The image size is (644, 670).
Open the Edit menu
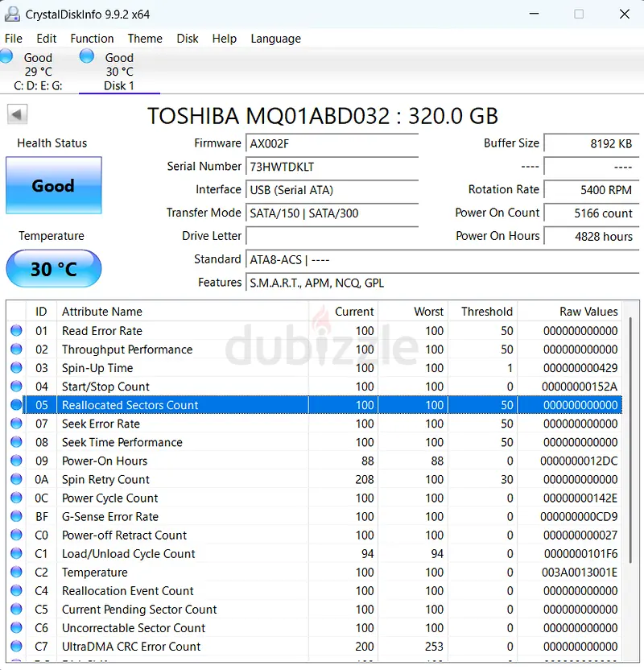[47, 39]
